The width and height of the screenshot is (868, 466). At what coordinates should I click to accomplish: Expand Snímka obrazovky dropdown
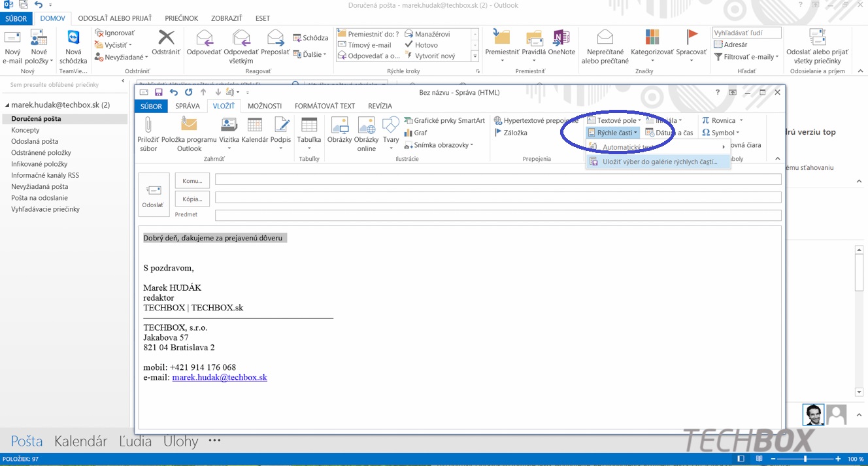439,145
